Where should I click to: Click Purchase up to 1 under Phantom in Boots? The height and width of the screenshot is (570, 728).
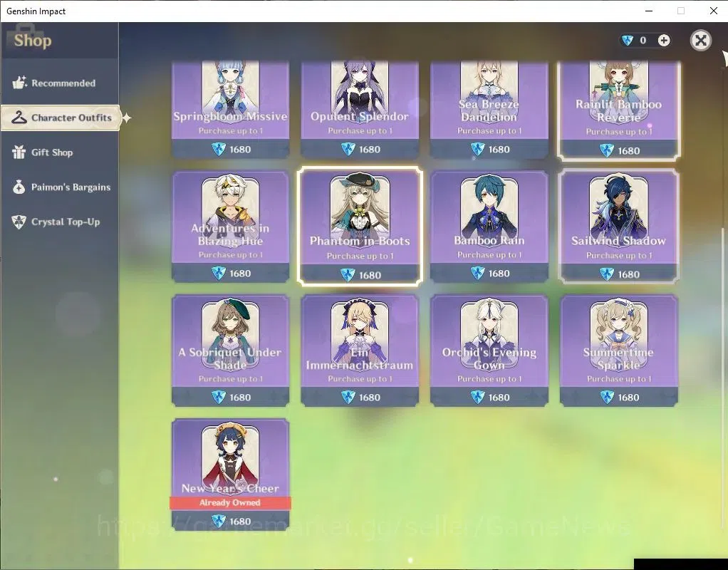(360, 256)
